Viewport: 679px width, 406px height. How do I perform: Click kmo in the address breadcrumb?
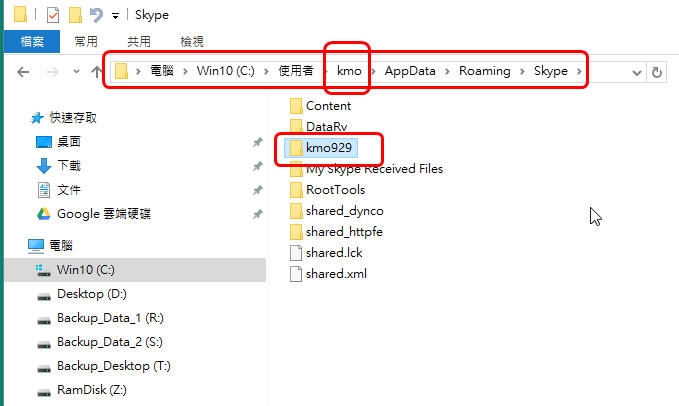(349, 71)
